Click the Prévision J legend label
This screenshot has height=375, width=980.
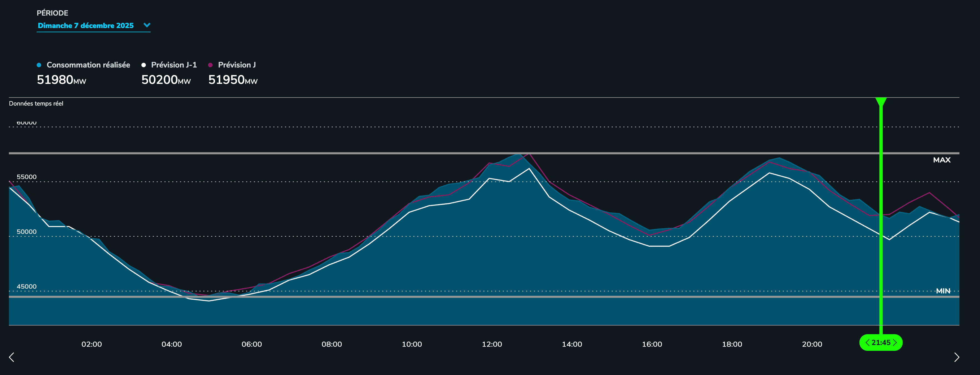pos(237,65)
